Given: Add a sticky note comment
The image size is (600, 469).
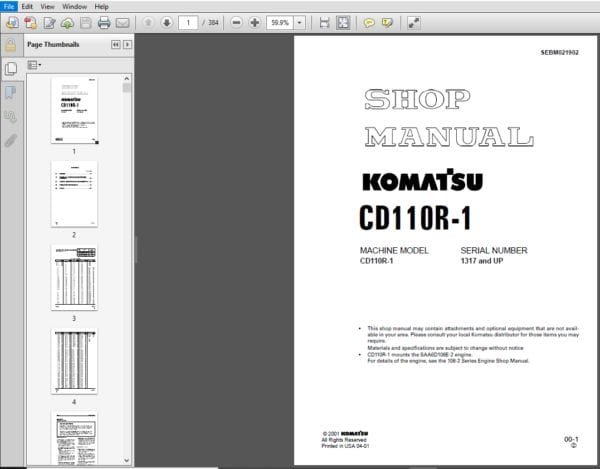Looking at the screenshot, I should tap(369, 23).
